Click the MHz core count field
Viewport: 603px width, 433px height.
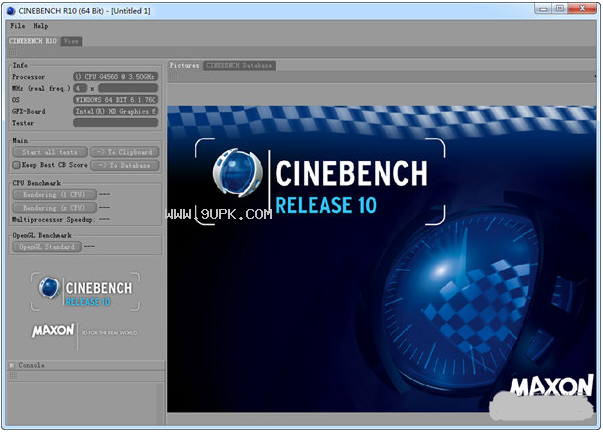coord(80,88)
